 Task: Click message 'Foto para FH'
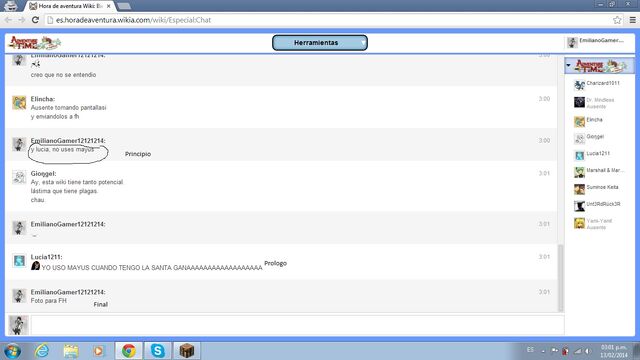[49, 301]
